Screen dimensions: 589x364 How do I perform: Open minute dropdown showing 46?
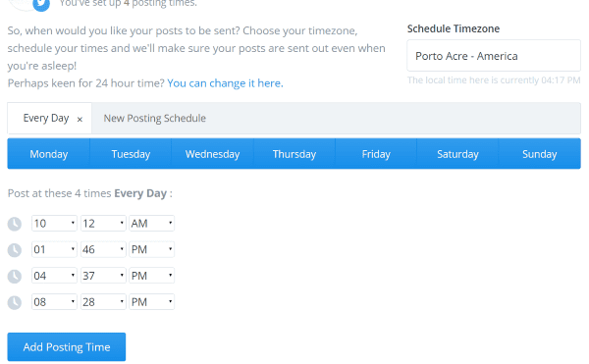tap(103, 249)
